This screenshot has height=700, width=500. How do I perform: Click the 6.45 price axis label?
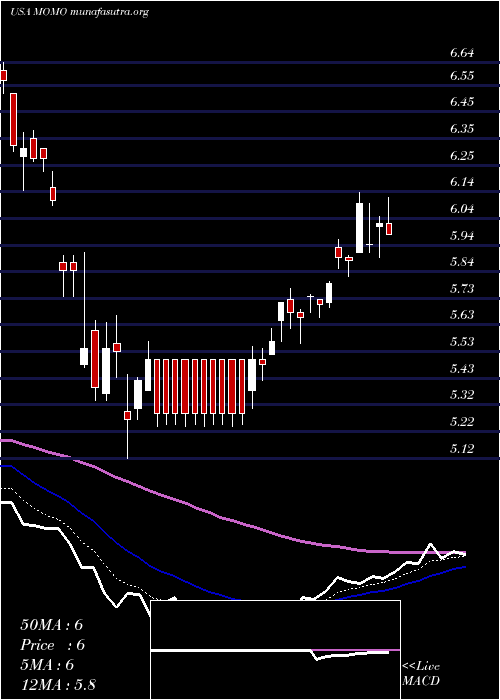[x=462, y=102]
